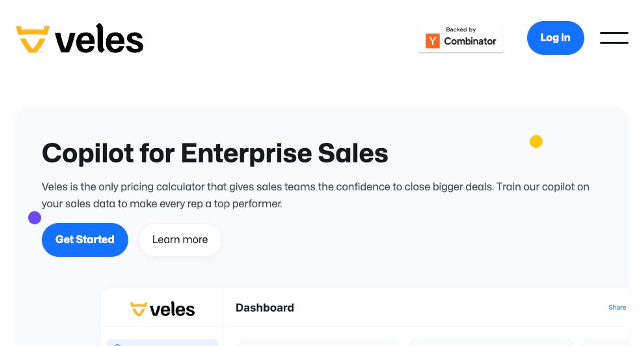644x346 pixels.
Task: Click the yellow Veles horn logo icon
Action: 33,39
